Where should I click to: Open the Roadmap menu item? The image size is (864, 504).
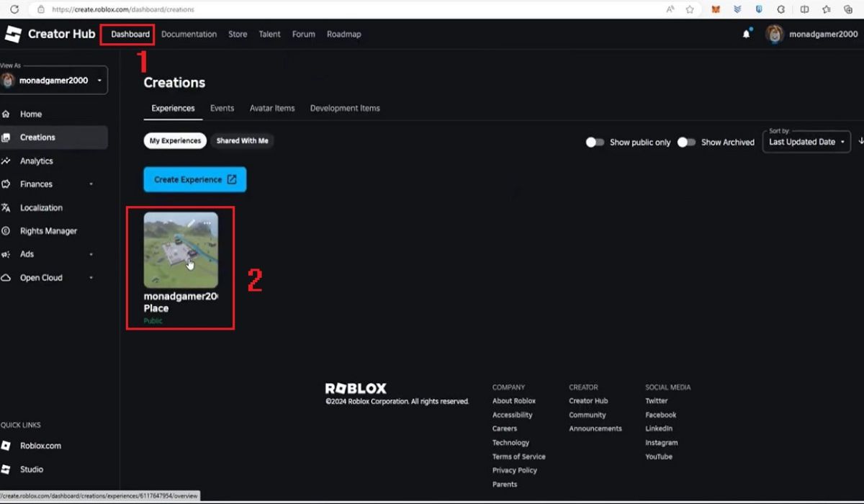click(344, 35)
